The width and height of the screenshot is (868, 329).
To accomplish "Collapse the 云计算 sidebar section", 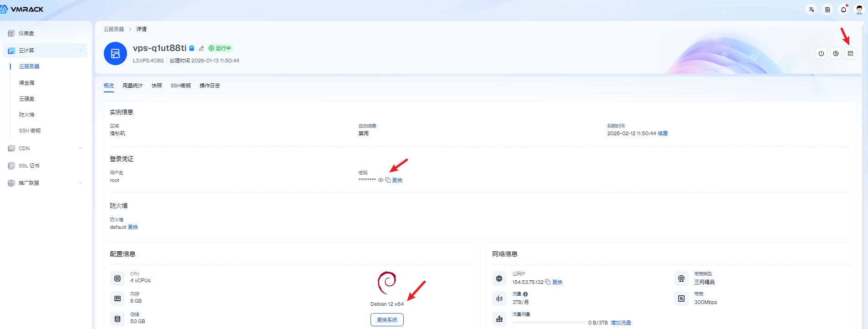I will tap(81, 51).
